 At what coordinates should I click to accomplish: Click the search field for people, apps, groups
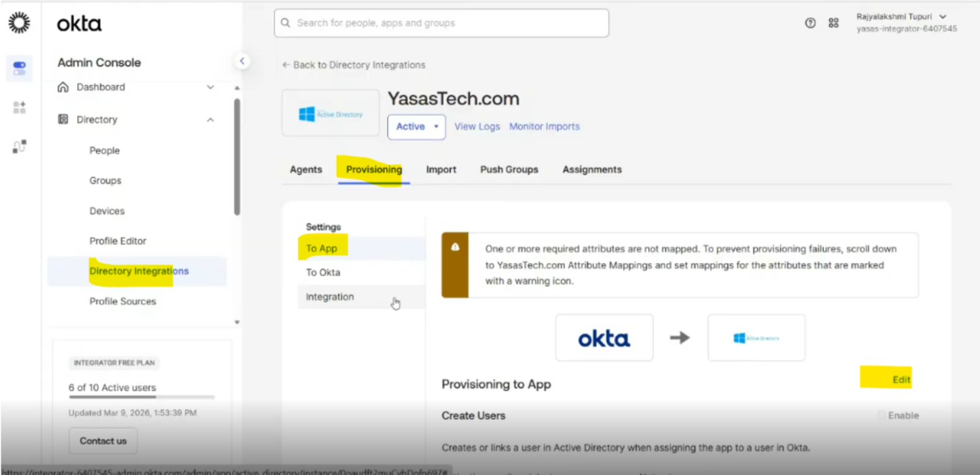click(441, 23)
